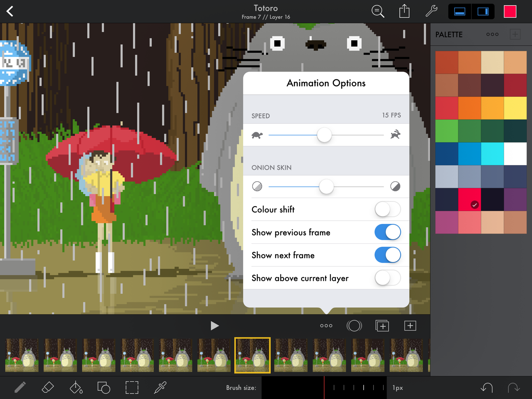Toggle the onion skin circle icon
The image size is (532, 399).
point(354,325)
